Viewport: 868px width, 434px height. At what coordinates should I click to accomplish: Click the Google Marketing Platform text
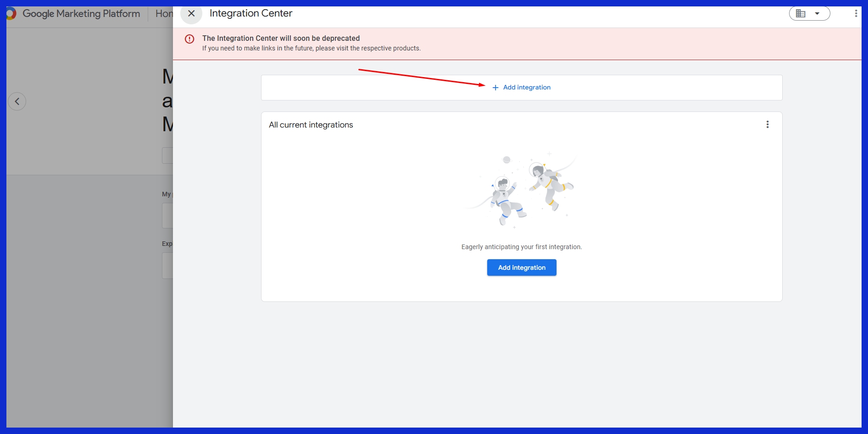point(81,13)
